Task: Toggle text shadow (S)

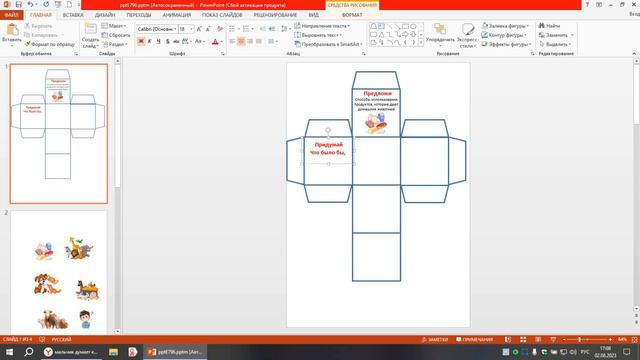Action: [167, 41]
